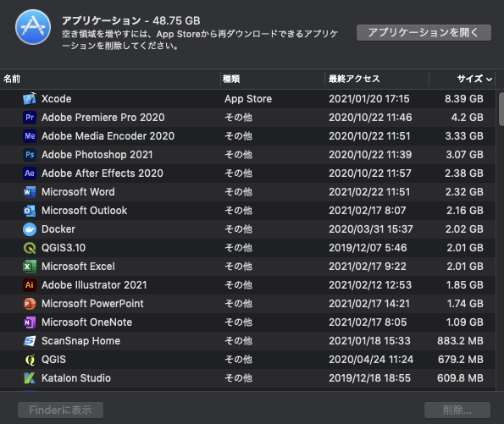Click the 削除... delete button

tap(457, 410)
